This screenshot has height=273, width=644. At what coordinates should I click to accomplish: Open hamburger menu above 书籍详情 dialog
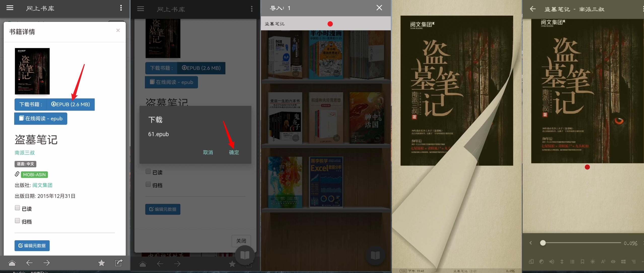click(10, 8)
